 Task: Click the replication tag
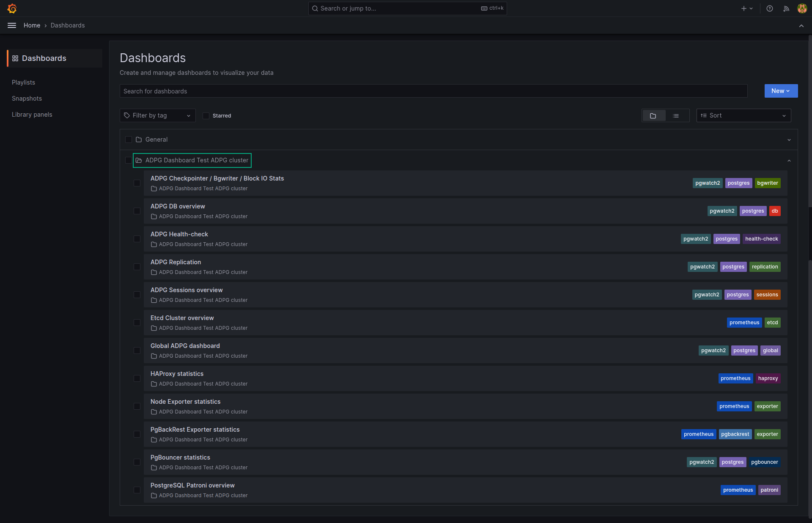coord(765,267)
